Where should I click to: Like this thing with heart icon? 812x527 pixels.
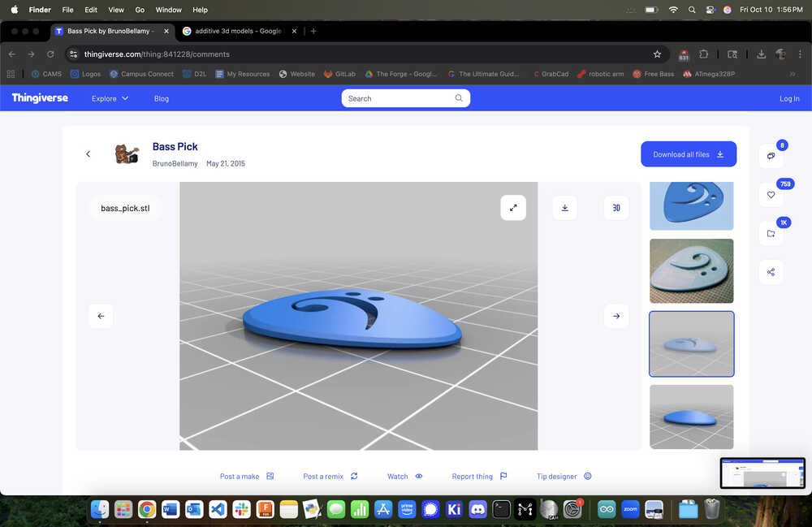click(x=771, y=195)
